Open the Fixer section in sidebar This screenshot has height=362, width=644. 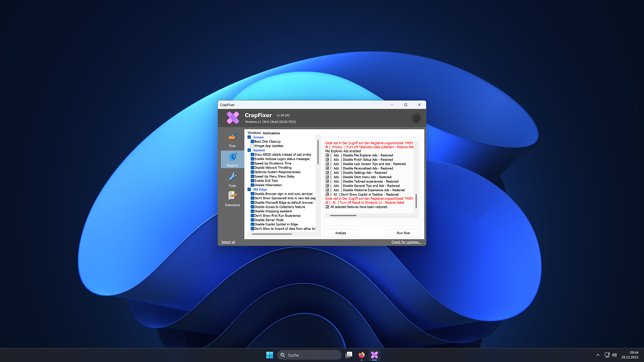click(x=232, y=139)
